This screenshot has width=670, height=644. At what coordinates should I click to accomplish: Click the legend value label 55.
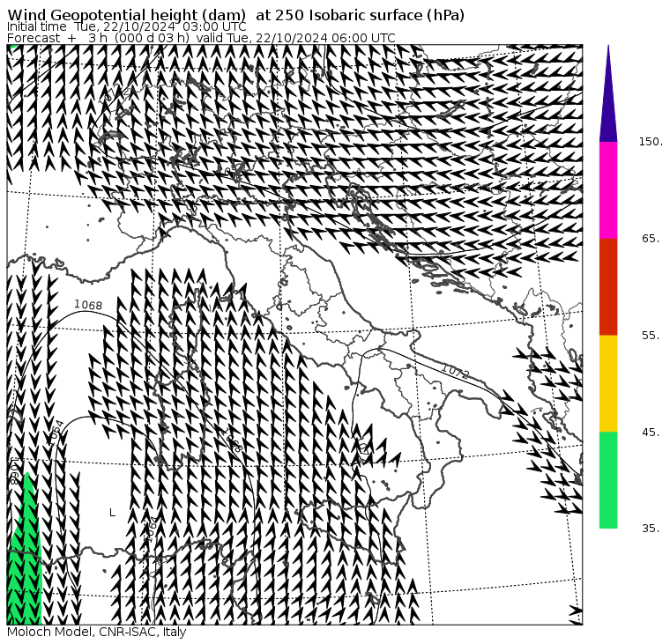coord(651,336)
